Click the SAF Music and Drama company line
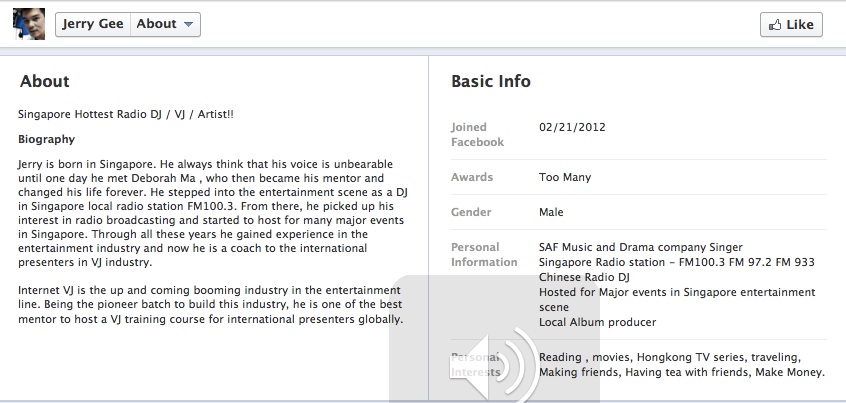This screenshot has height=403, width=846. coord(640,248)
